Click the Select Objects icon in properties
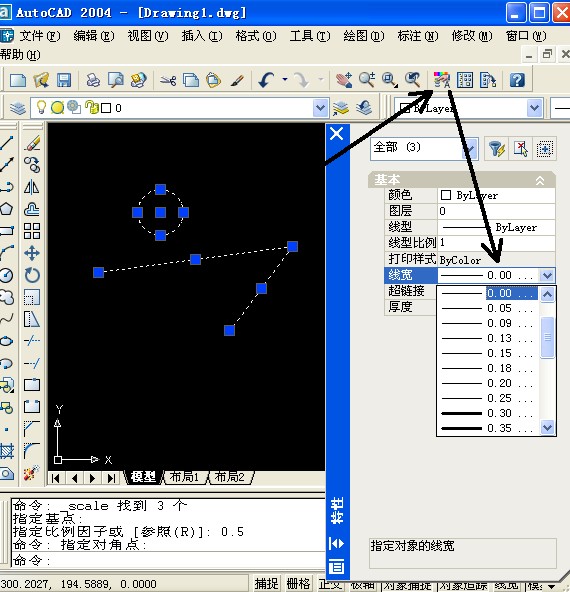The height and width of the screenshot is (592, 570). (520, 149)
